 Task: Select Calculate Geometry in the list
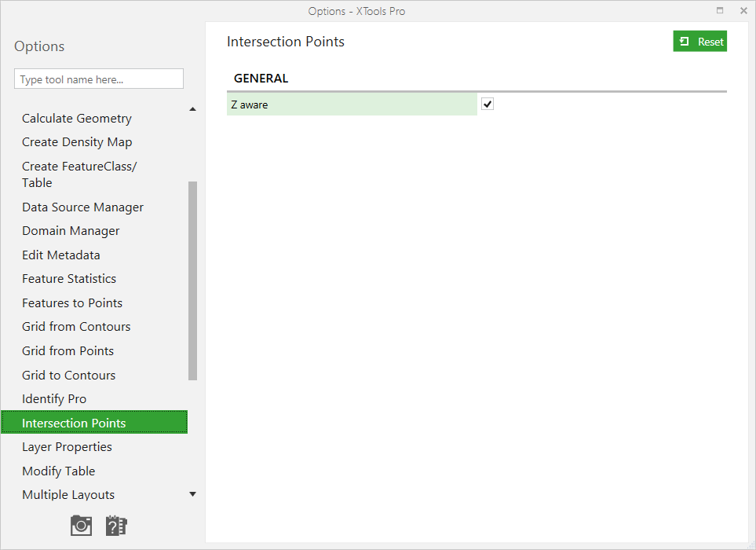point(77,119)
